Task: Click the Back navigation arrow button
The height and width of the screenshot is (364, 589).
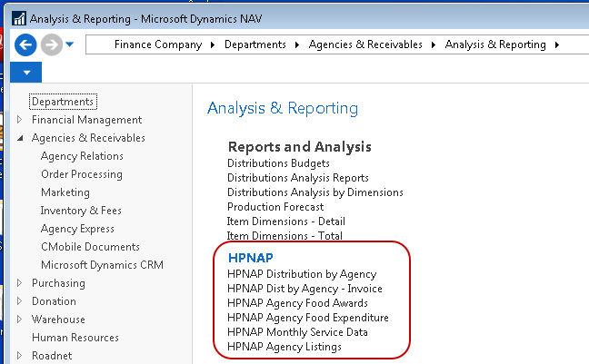Action: [x=25, y=44]
